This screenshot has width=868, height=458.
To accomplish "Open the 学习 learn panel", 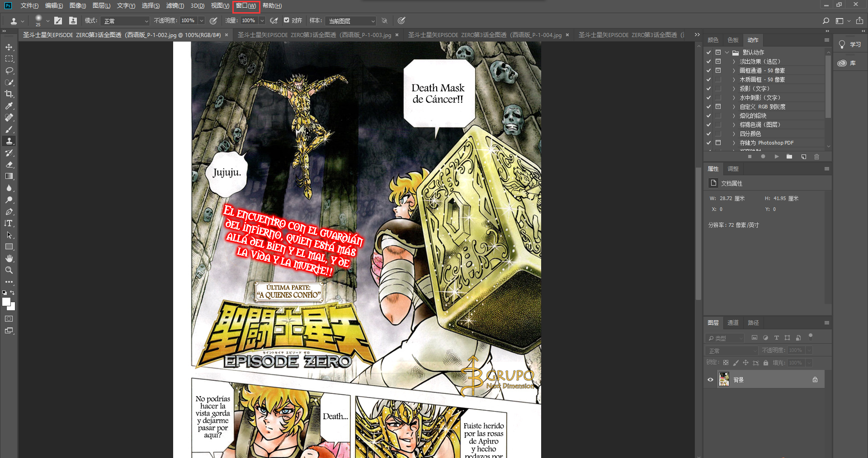I will (x=850, y=44).
